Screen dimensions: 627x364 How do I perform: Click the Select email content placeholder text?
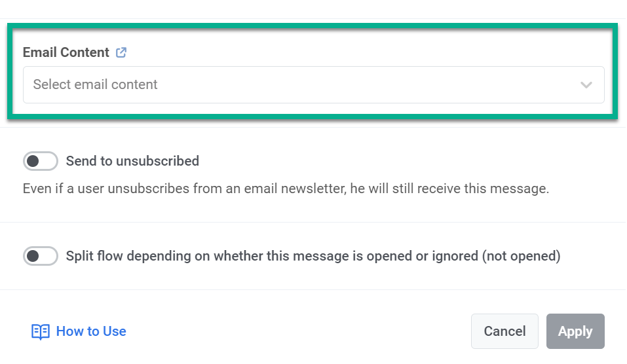96,84
